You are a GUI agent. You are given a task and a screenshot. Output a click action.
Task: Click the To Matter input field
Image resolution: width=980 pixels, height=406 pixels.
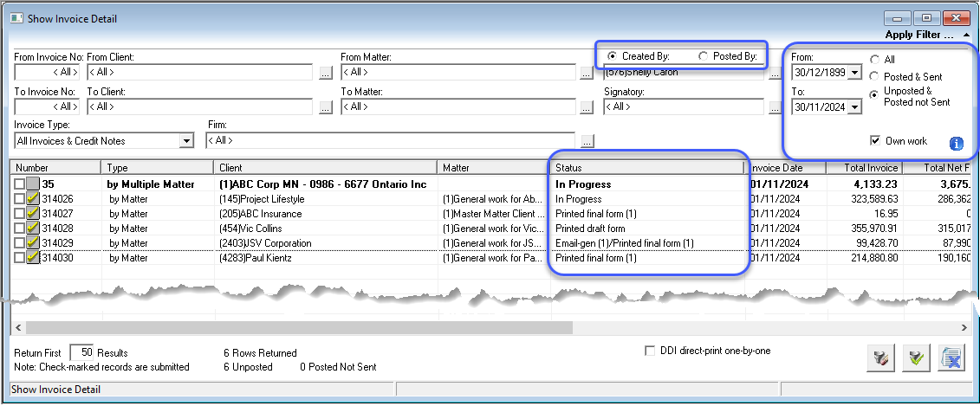(x=458, y=106)
